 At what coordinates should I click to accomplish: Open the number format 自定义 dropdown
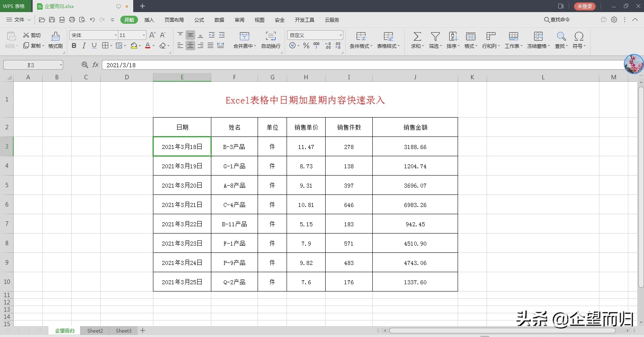[x=341, y=35]
